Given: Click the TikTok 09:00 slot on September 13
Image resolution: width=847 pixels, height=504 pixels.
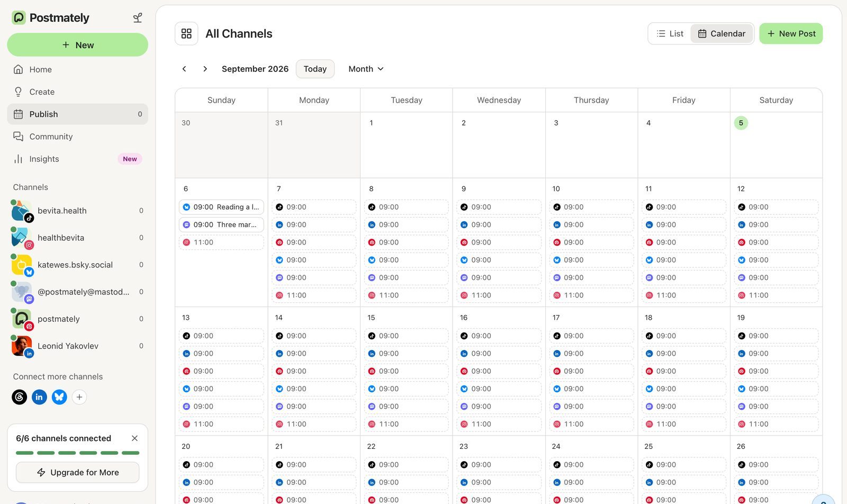Looking at the screenshot, I should coord(221,336).
